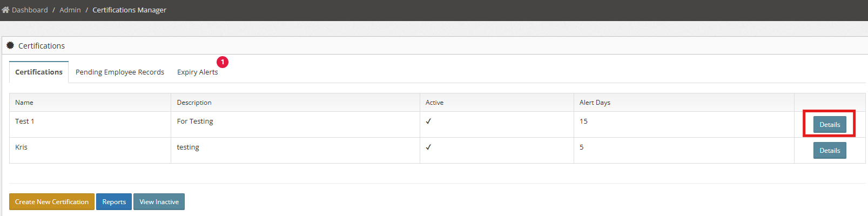Select the Test 1 name cell
868x216 pixels.
[90, 124]
